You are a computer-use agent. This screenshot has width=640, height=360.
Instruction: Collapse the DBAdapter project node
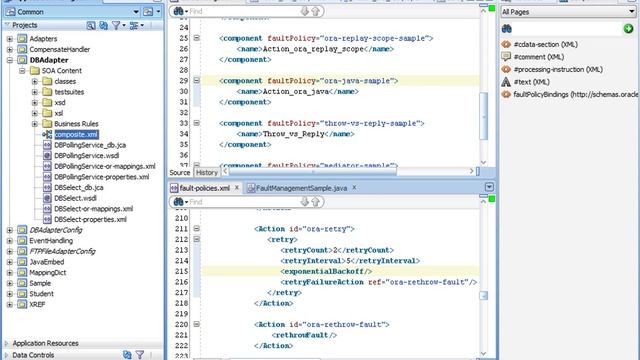click(x=10, y=60)
